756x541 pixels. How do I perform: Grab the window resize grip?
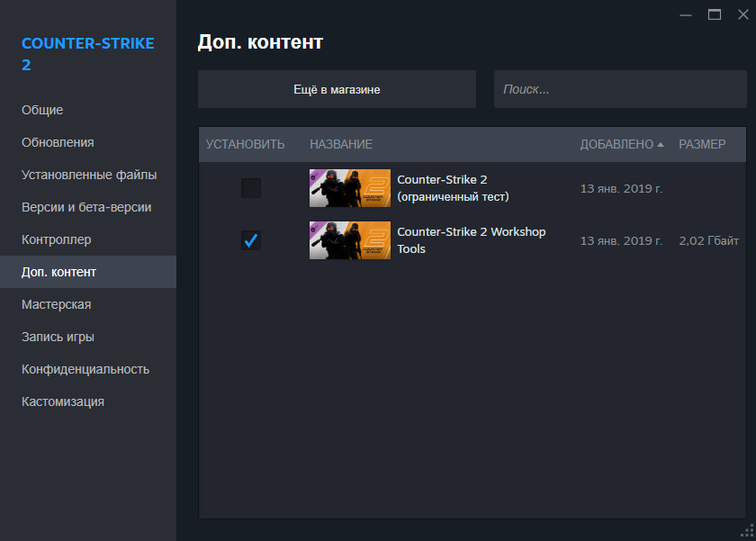[x=747, y=530]
